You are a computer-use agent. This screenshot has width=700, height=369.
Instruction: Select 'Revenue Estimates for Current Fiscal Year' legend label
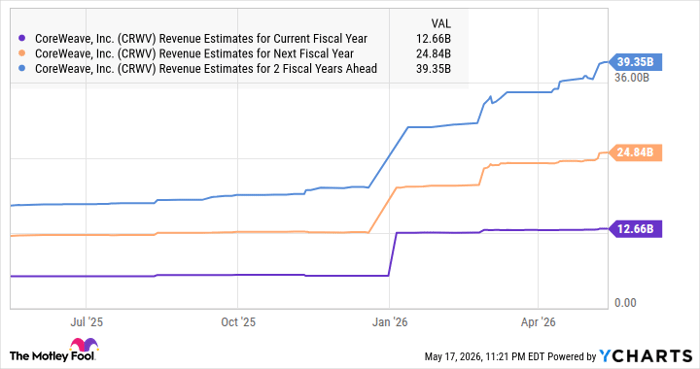point(201,39)
